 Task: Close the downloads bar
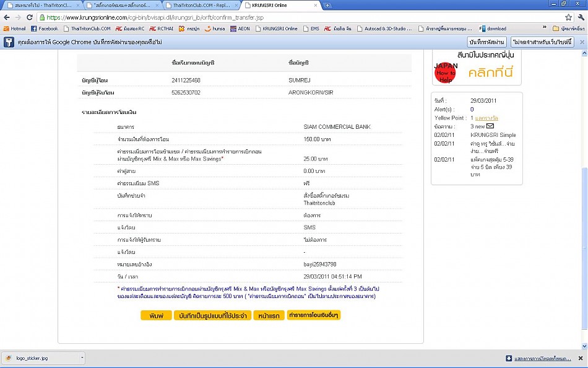click(581, 358)
